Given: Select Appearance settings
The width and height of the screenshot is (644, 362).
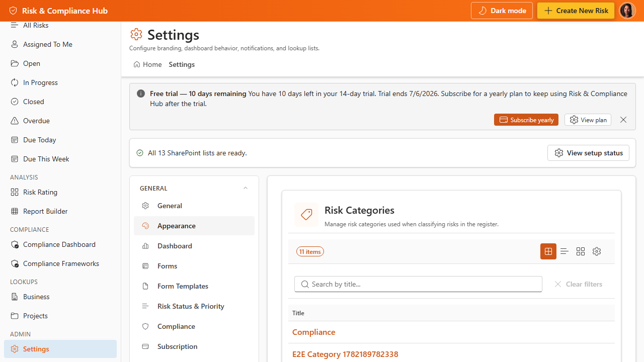Looking at the screenshot, I should [x=194, y=226].
